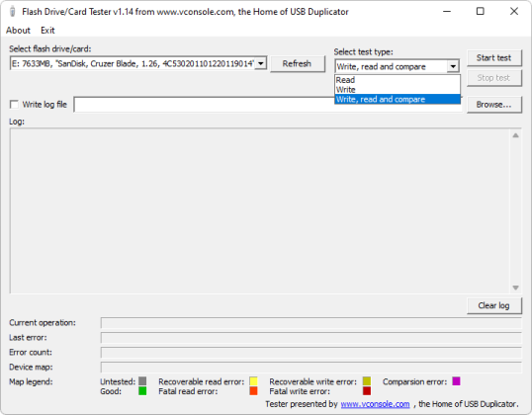The width and height of the screenshot is (532, 415).
Task: Refresh the flash drive list
Action: click(x=298, y=64)
